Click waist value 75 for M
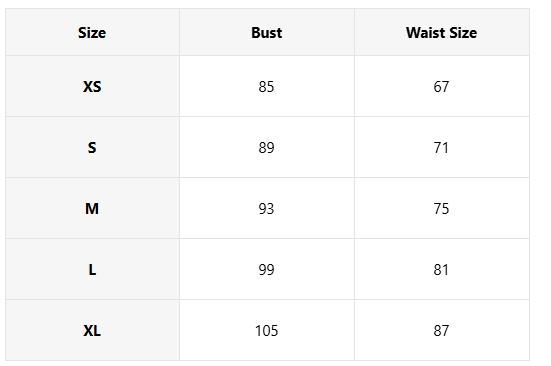 pos(441,209)
